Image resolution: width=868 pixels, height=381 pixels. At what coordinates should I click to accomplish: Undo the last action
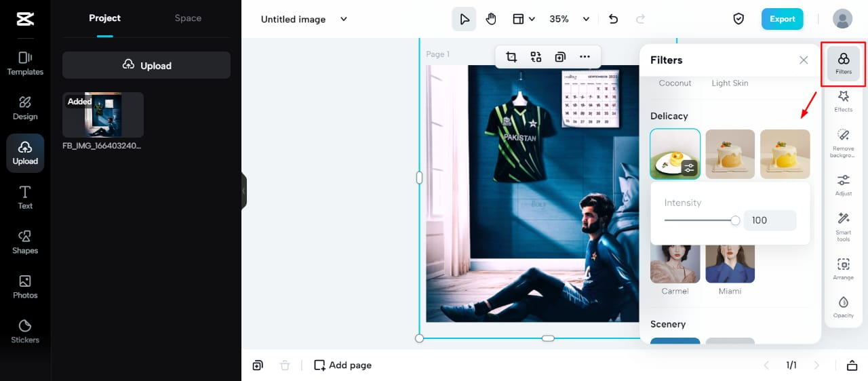point(614,19)
